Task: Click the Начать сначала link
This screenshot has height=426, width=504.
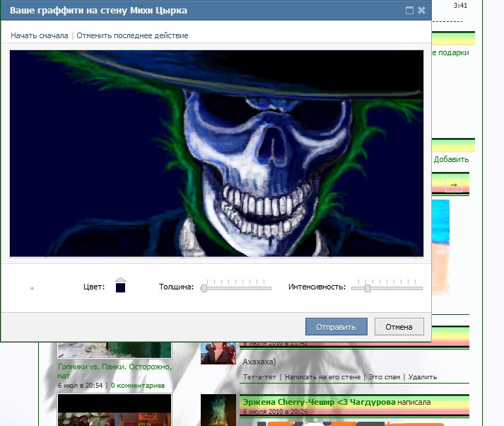Action: [x=40, y=35]
